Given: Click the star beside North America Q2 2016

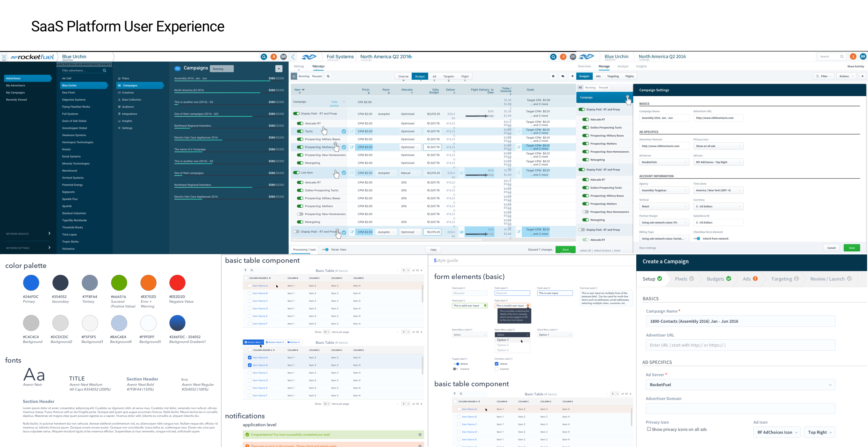Looking at the screenshot, I should tap(410, 57).
